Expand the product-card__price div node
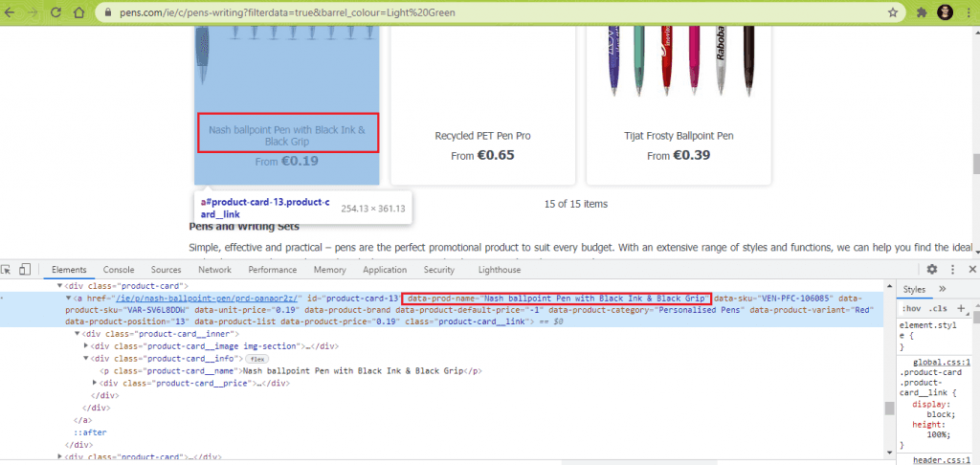980x465 pixels. click(x=95, y=383)
